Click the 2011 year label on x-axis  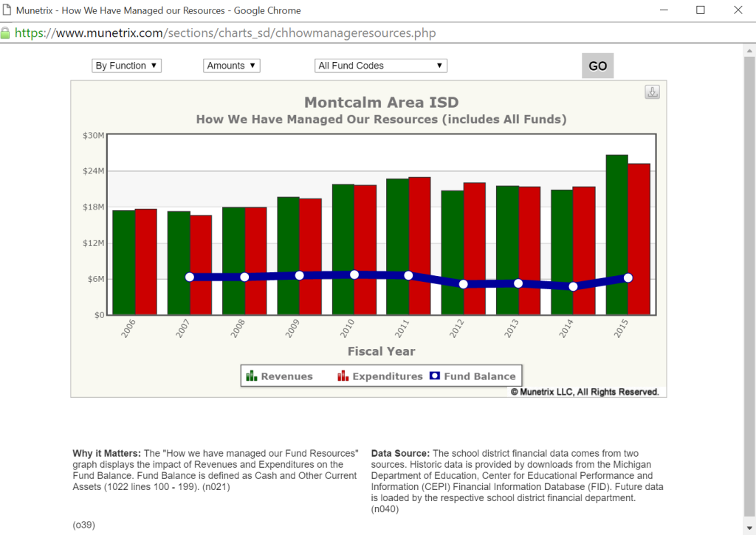coord(402,328)
